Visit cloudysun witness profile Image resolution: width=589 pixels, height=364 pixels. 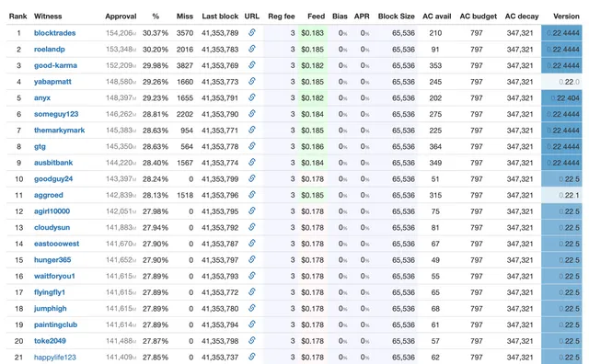[x=52, y=227]
